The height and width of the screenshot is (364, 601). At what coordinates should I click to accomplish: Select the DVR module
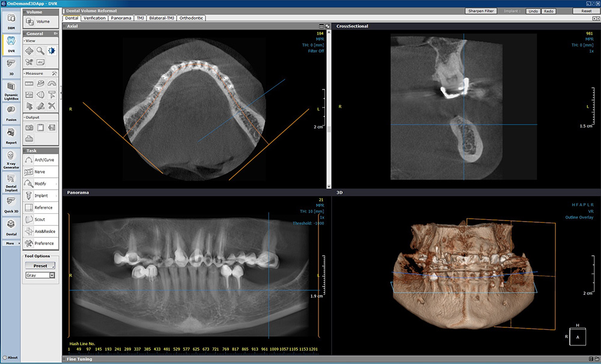[11, 44]
